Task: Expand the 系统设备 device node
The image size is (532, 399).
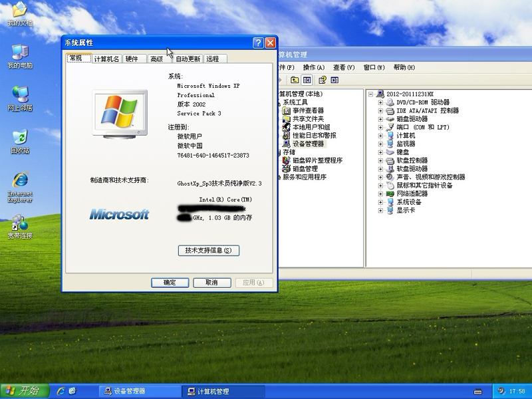Action: (x=380, y=202)
